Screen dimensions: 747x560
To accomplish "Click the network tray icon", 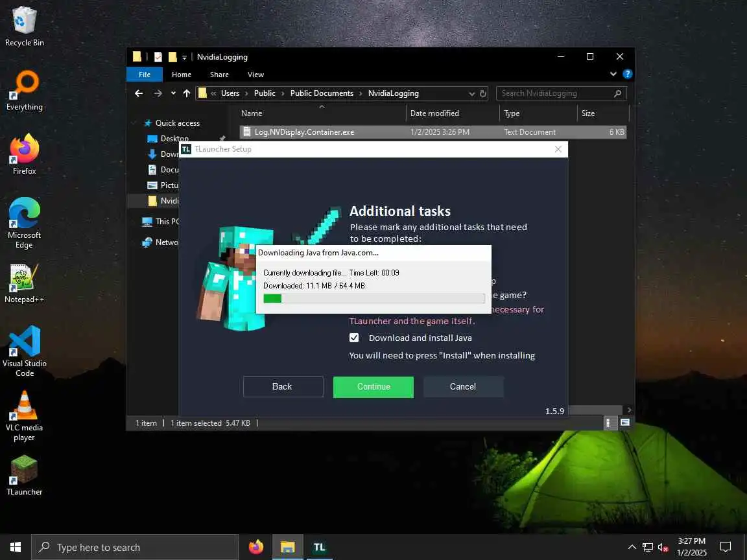I will point(647,547).
